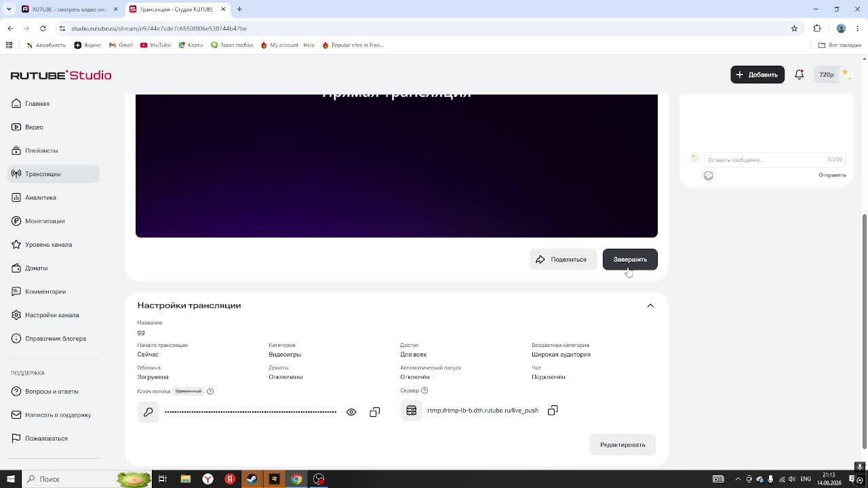Go back in browser history

tap(10, 28)
